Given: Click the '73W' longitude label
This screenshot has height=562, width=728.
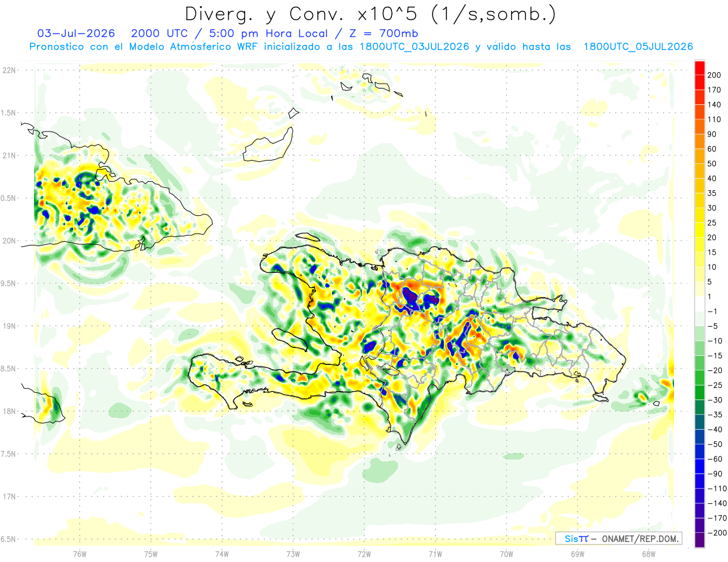Looking at the screenshot, I should (293, 554).
